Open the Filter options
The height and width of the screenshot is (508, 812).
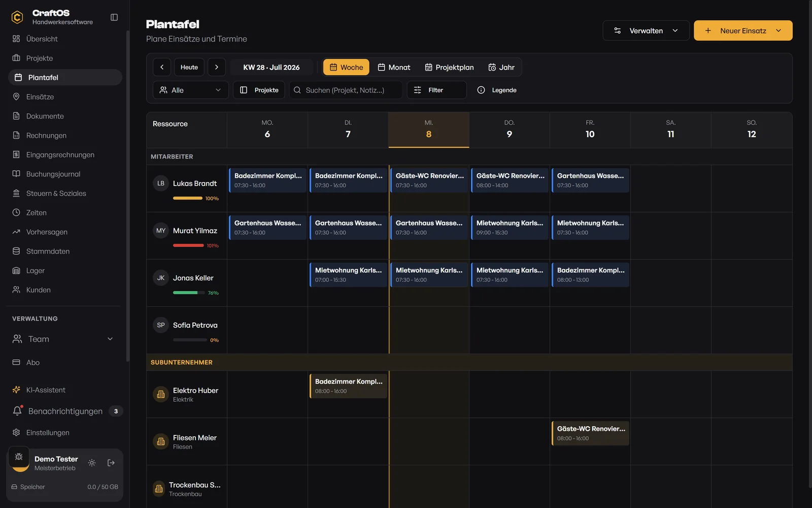[436, 90]
